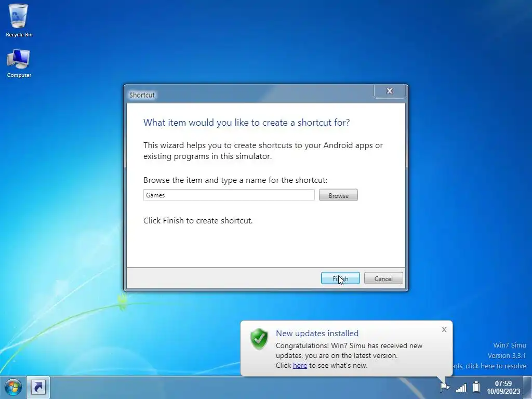Follow the 'here' link in update notification
The height and width of the screenshot is (399, 532).
coord(300,365)
